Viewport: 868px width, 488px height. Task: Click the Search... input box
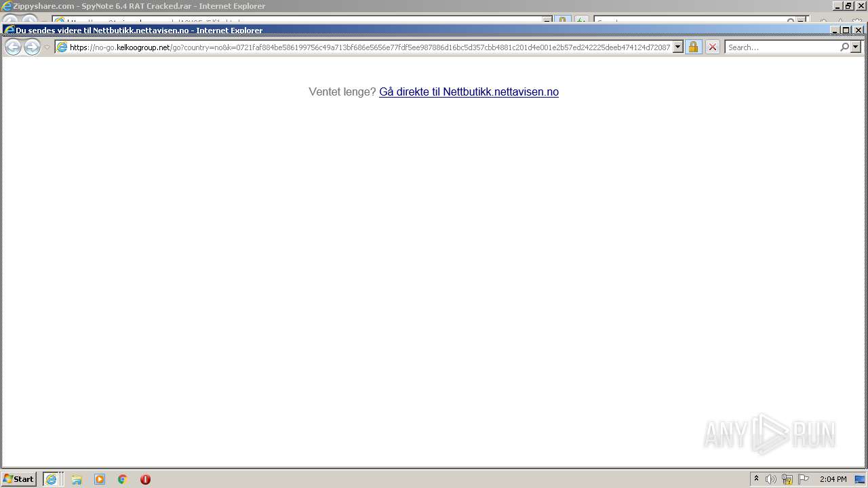(782, 47)
